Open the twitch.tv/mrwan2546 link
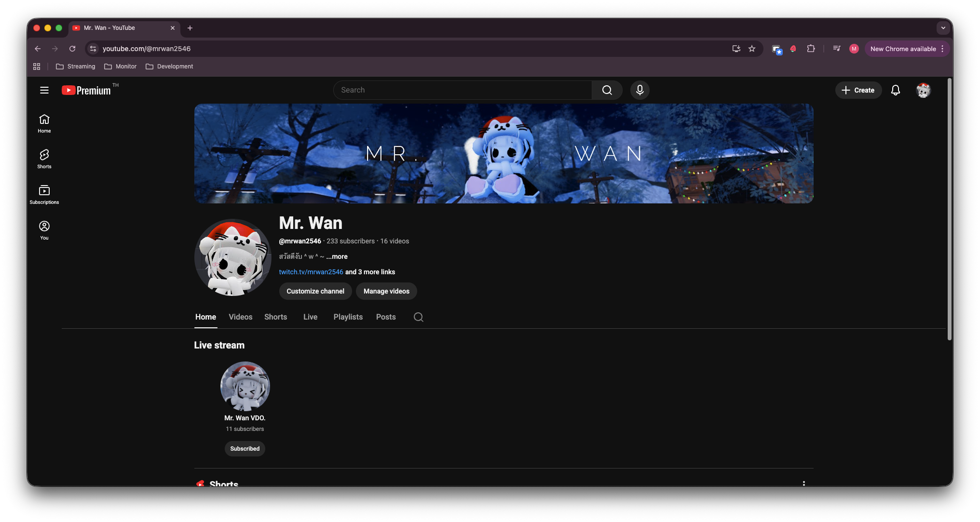980x522 pixels. click(x=311, y=272)
